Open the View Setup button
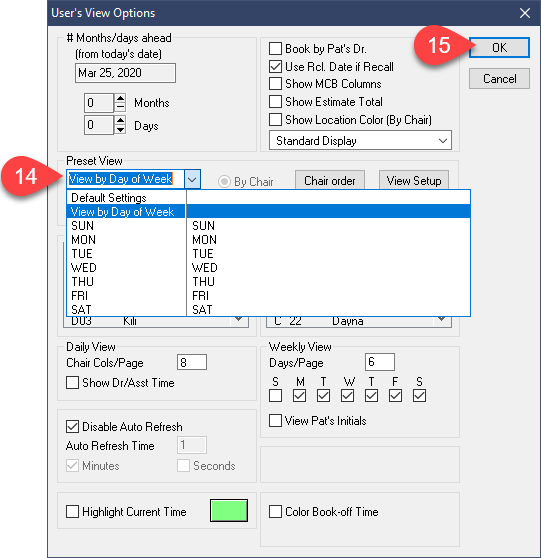This screenshot has height=558, width=541. pos(414,180)
